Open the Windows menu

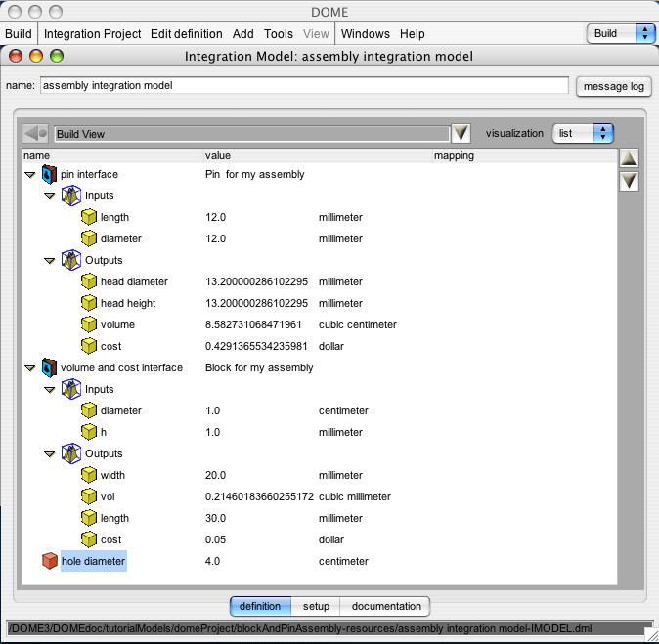366,33
